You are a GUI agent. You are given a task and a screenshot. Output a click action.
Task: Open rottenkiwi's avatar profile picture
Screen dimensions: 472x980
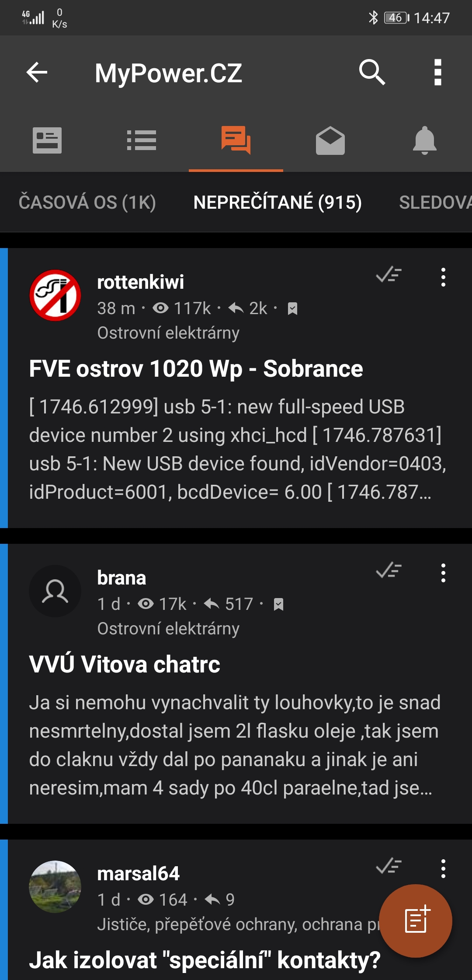pyautogui.click(x=55, y=295)
